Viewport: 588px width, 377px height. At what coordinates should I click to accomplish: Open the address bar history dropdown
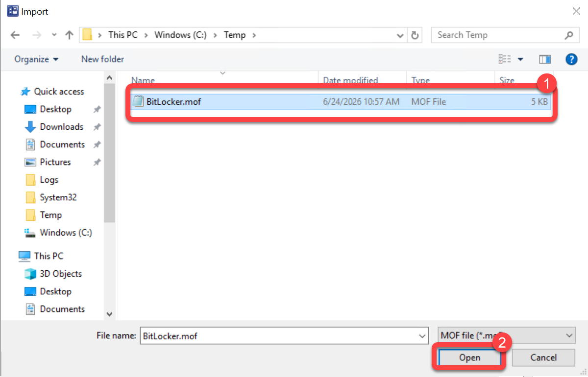point(400,35)
